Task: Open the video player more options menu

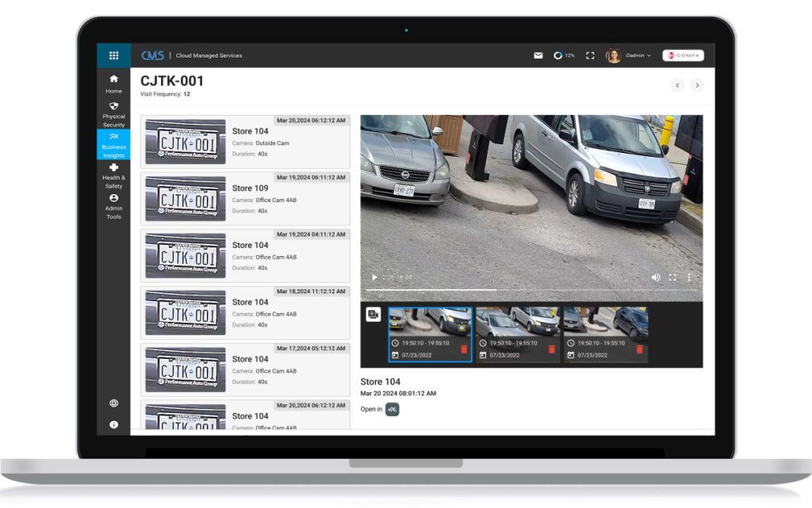Action: click(x=689, y=277)
